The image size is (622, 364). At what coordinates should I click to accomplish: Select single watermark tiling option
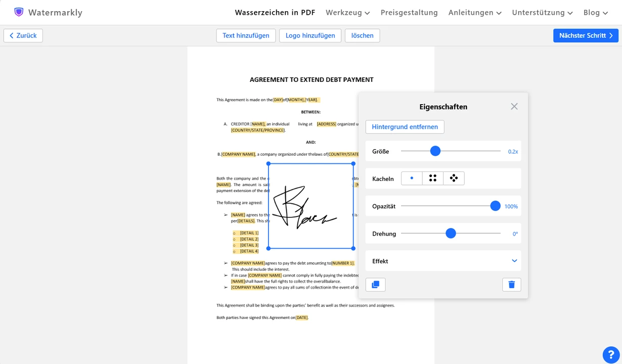412,178
